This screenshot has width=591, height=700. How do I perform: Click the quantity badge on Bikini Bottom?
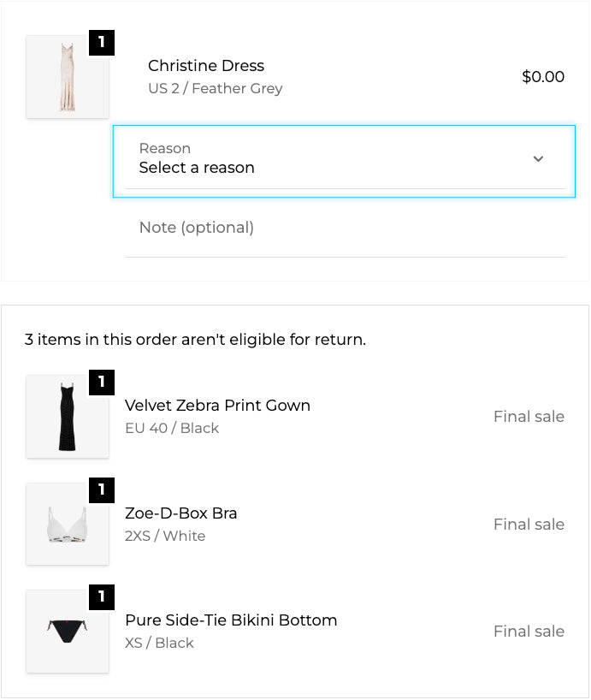tap(102, 597)
